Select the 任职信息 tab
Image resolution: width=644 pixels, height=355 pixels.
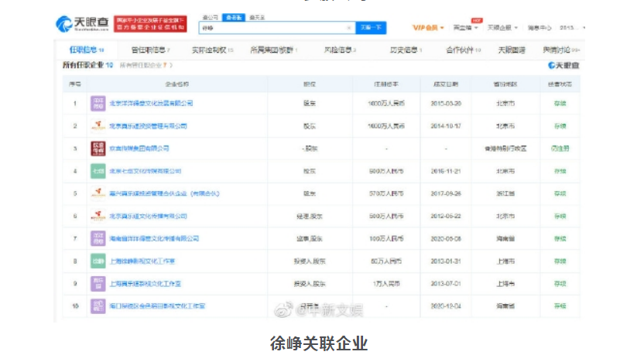86,49
